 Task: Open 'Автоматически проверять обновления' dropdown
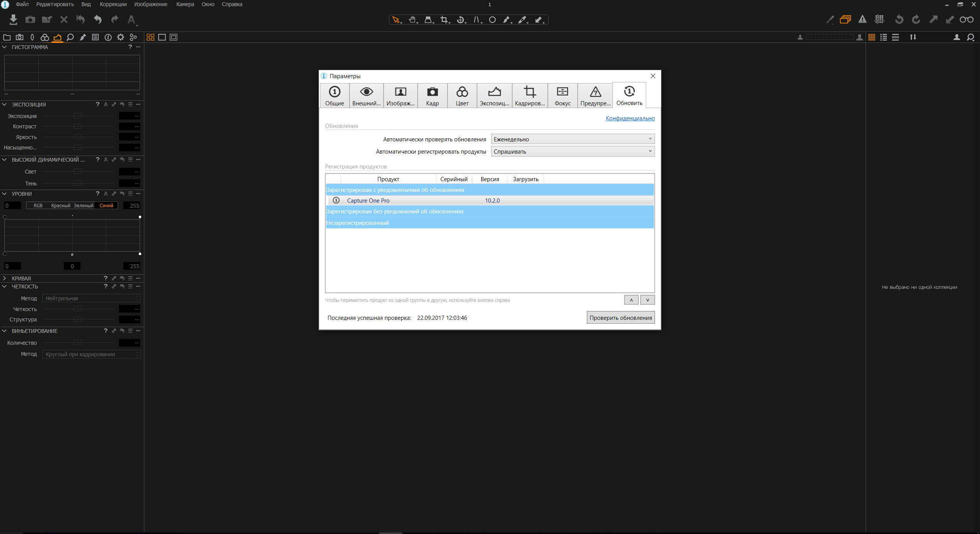point(573,139)
